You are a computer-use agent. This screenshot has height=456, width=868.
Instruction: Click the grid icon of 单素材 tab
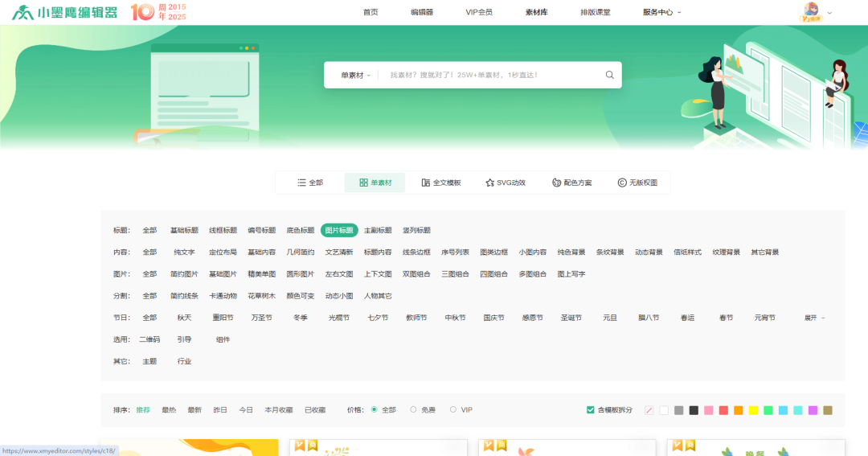(364, 183)
